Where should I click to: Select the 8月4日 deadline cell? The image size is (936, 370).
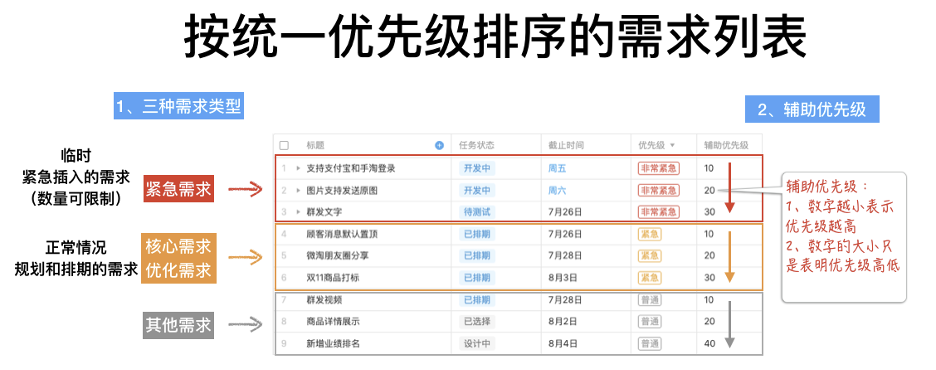pos(562,344)
